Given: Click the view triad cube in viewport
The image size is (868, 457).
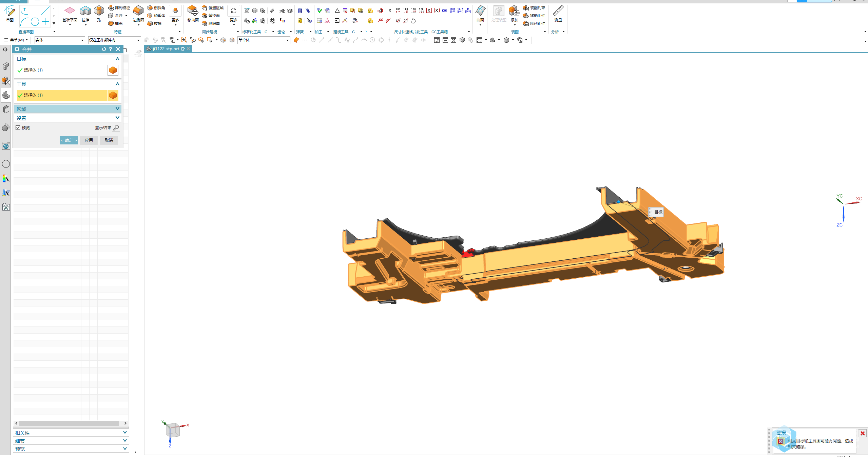Looking at the screenshot, I should [173, 430].
